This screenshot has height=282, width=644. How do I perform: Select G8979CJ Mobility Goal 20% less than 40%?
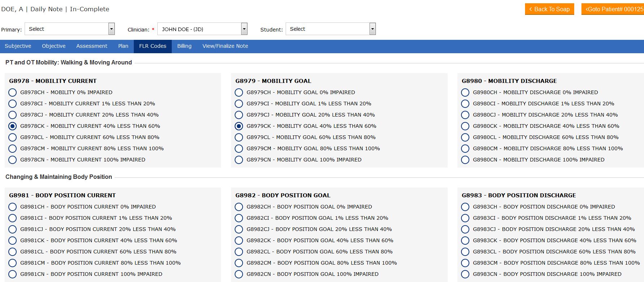pyautogui.click(x=239, y=115)
